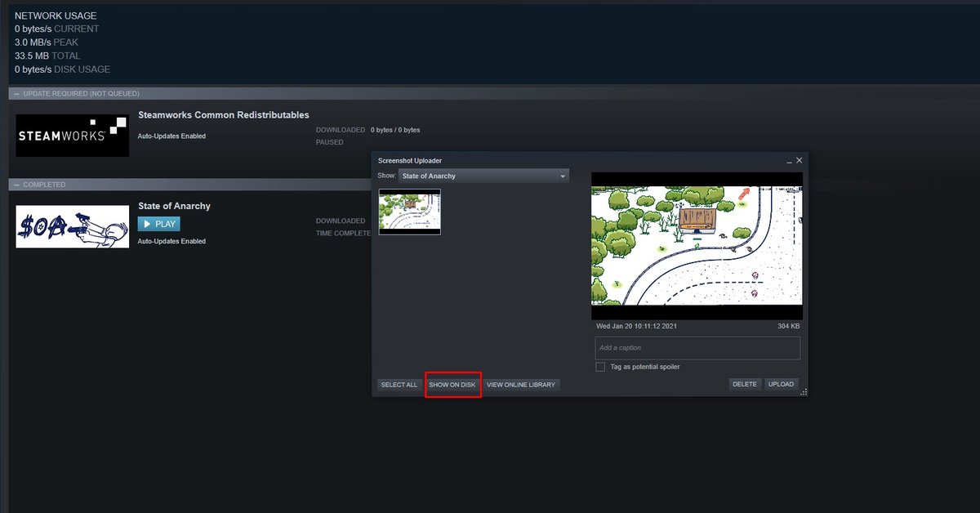The width and height of the screenshot is (980, 513).
Task: Minimize the Screenshot Uploader window
Action: point(789,162)
